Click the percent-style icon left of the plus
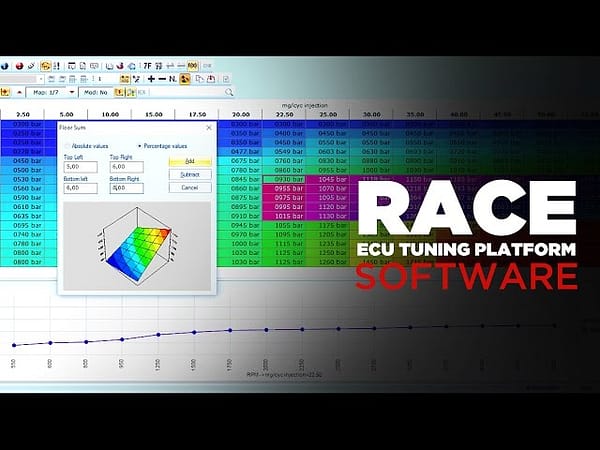This screenshot has height=450, width=600. [136, 79]
